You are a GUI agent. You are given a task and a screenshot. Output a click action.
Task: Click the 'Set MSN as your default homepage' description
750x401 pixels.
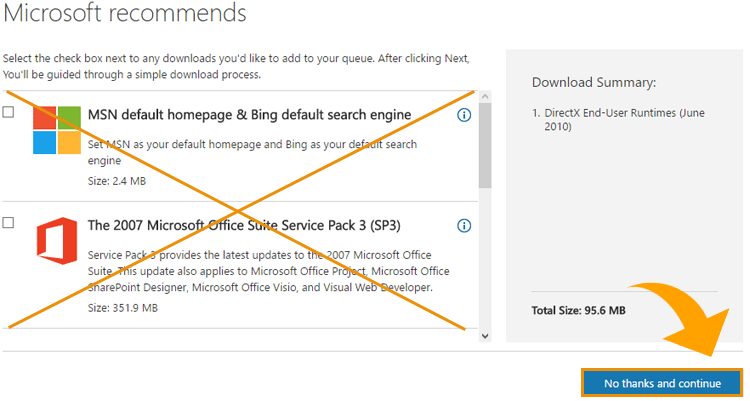(x=252, y=152)
